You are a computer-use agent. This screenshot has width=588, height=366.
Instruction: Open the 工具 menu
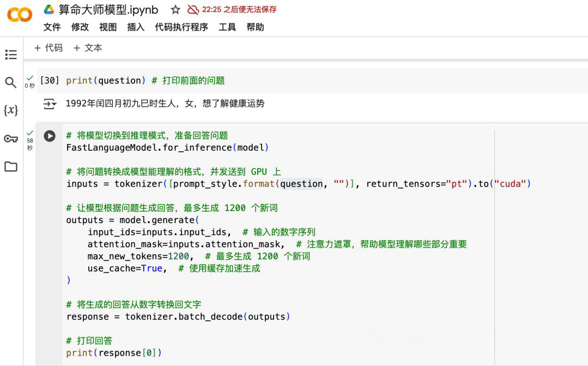pos(227,27)
